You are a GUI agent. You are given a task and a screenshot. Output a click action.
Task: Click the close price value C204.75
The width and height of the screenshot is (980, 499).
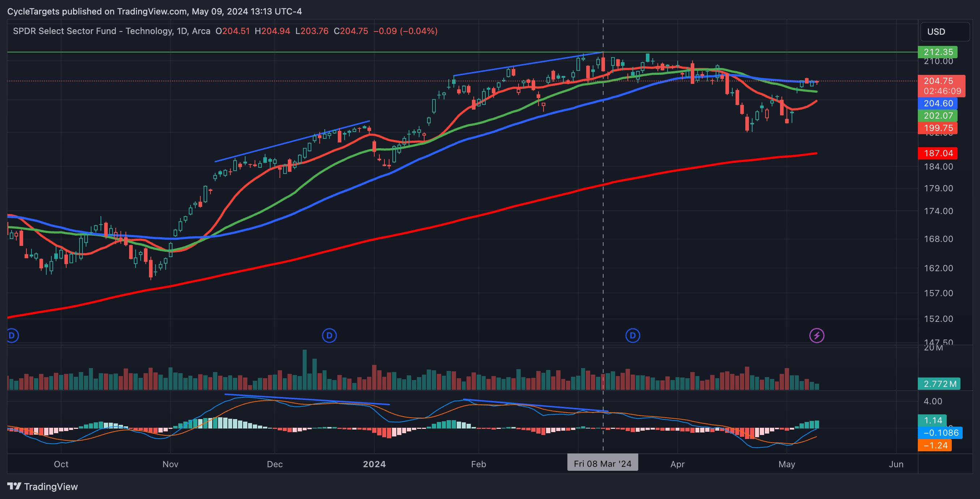click(x=351, y=31)
